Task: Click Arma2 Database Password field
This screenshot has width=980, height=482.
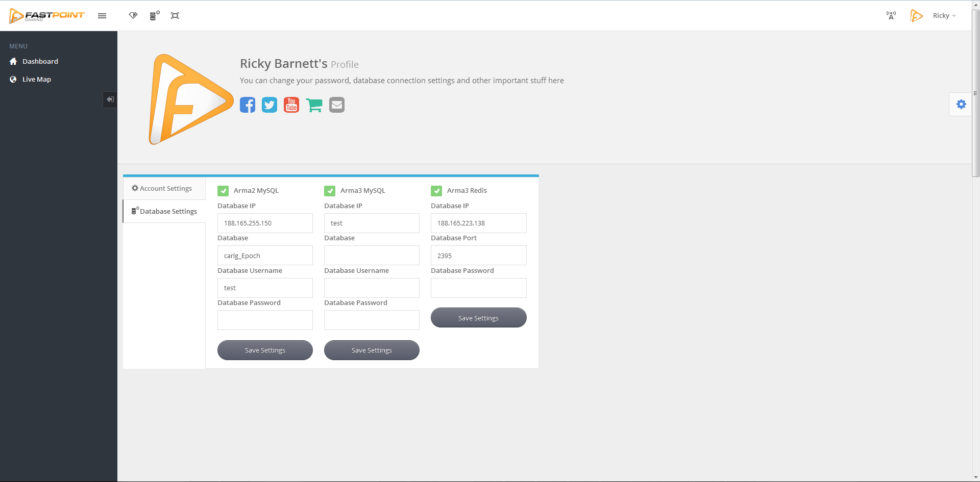Action: (x=265, y=320)
